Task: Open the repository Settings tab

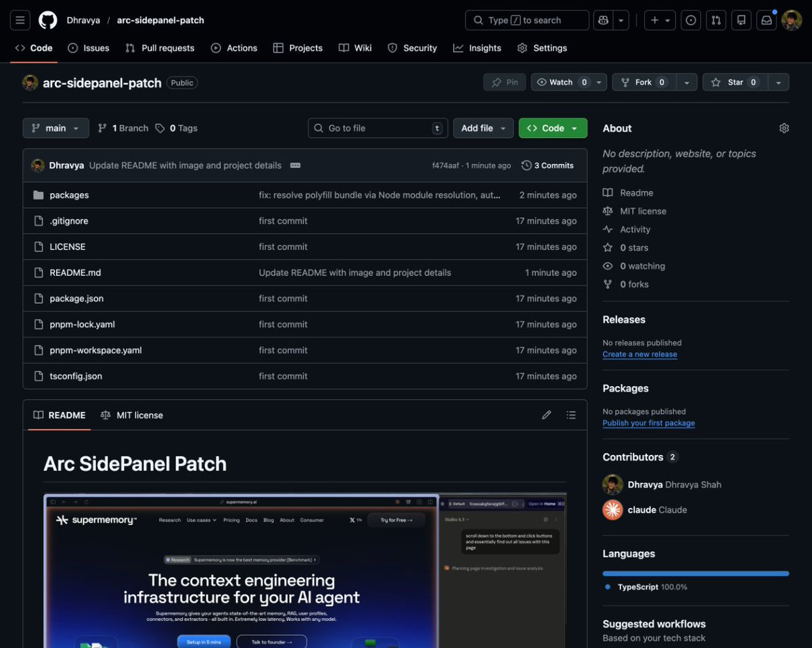Action: (542, 48)
